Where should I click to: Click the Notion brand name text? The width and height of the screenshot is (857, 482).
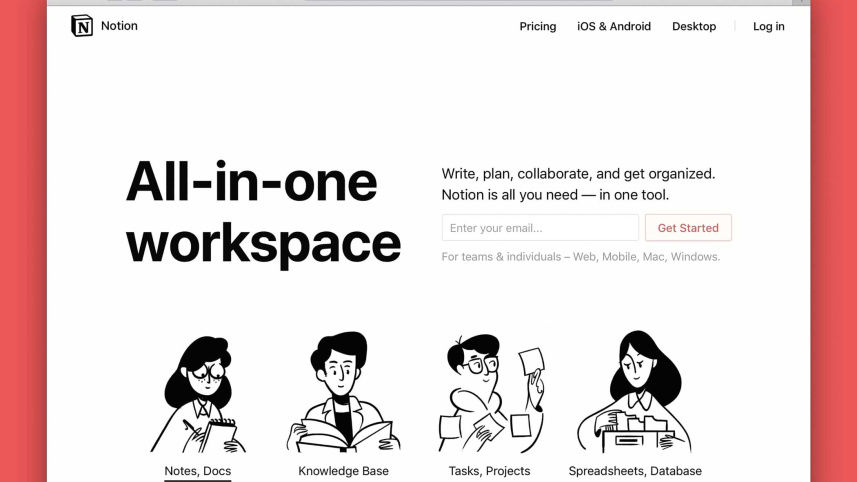119,26
